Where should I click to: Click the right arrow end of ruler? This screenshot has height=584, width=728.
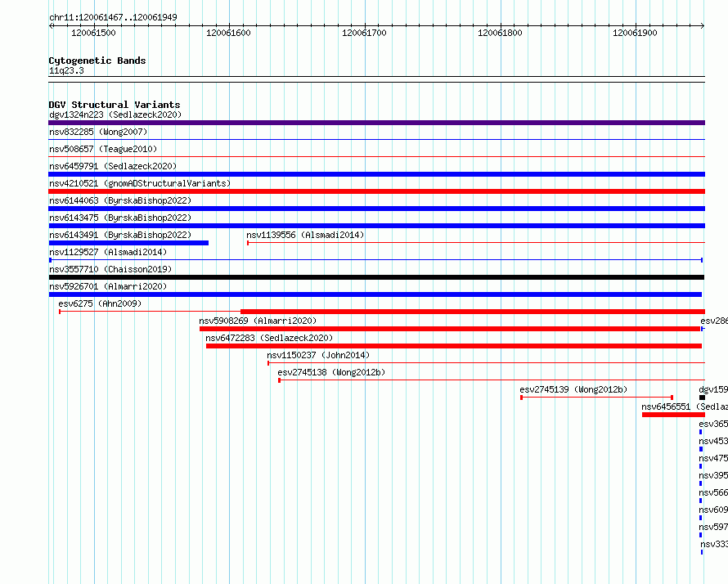pyautogui.click(x=703, y=26)
